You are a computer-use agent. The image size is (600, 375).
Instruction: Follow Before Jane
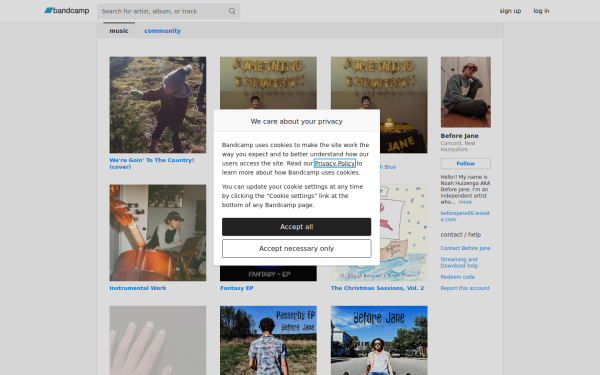(x=466, y=163)
